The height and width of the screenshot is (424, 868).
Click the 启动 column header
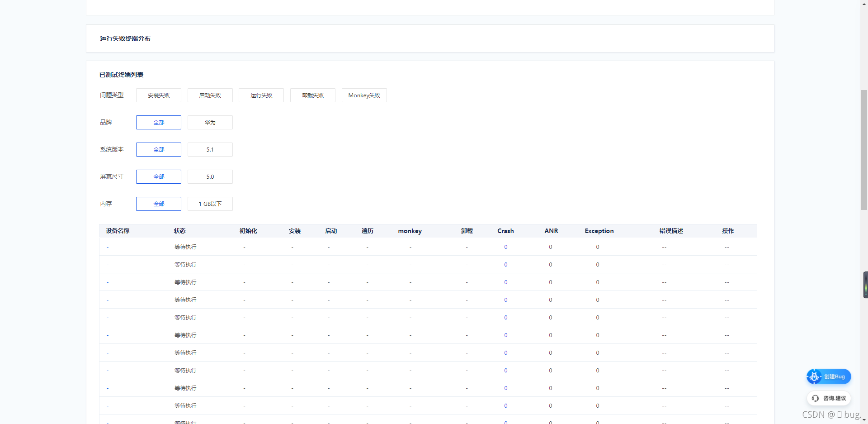331,231
